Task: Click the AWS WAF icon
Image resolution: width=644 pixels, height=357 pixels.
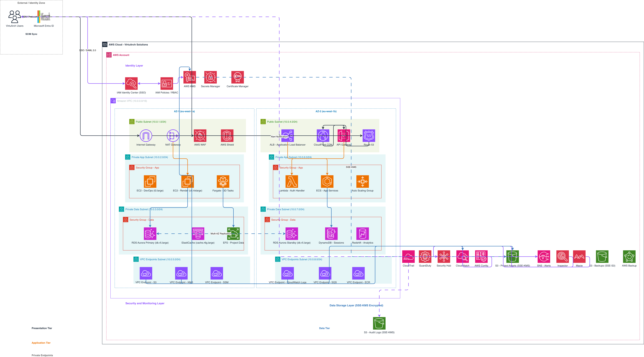Action: tap(200, 136)
